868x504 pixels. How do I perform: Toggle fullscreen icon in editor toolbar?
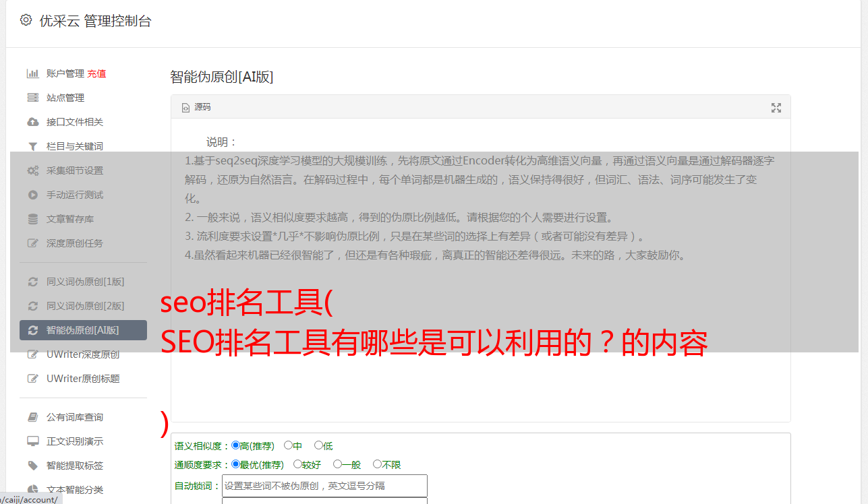(x=776, y=108)
